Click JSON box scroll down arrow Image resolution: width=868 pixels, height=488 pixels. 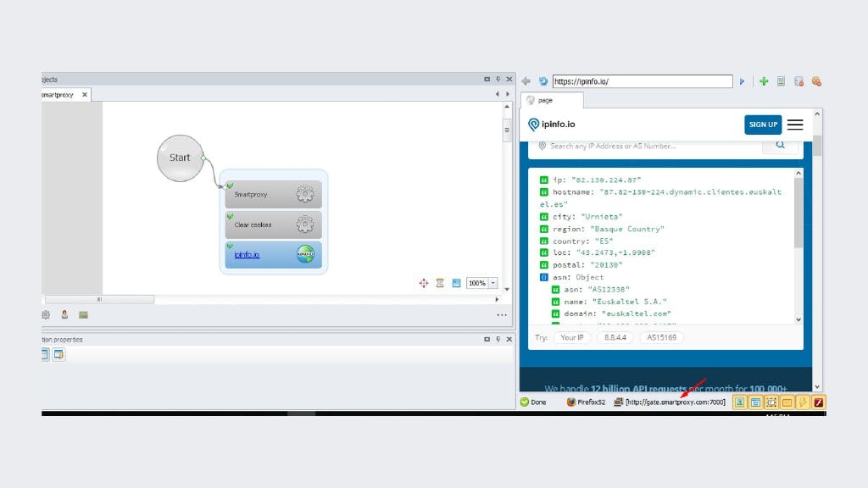tap(798, 319)
